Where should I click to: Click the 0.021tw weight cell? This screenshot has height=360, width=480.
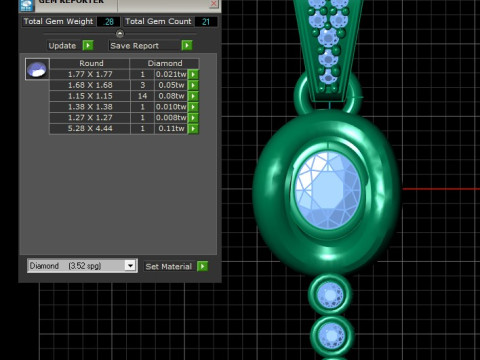point(171,74)
